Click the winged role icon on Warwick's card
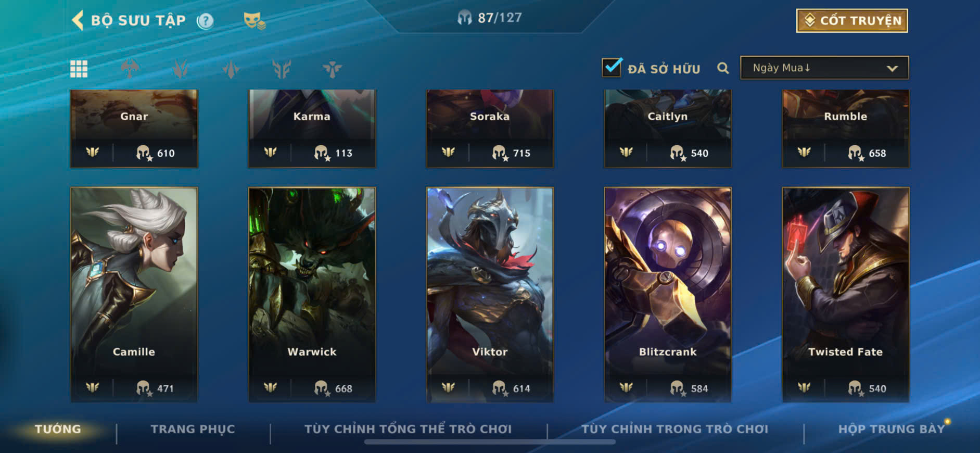Screen dimensions: 980x453 [x=270, y=387]
